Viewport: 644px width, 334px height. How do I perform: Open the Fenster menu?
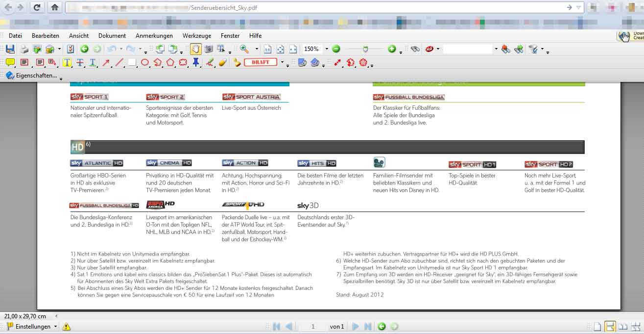tap(230, 36)
